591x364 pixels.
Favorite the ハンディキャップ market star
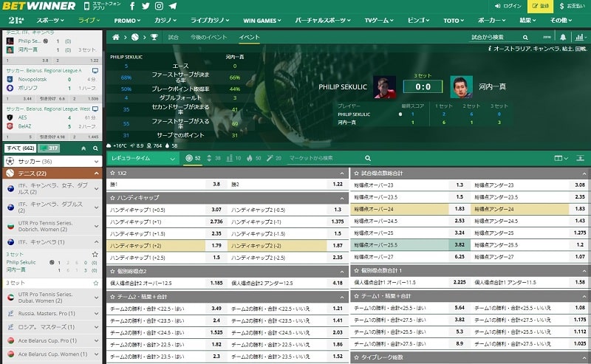click(112, 197)
